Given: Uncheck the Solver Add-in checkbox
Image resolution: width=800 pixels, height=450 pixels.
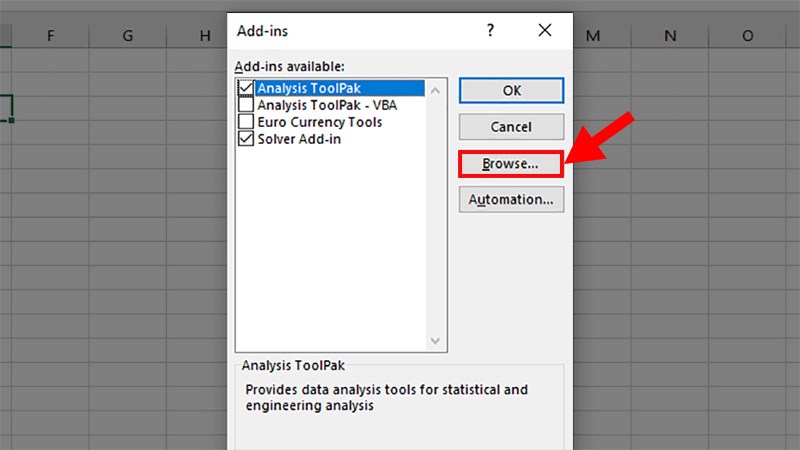Looking at the screenshot, I should 246,140.
